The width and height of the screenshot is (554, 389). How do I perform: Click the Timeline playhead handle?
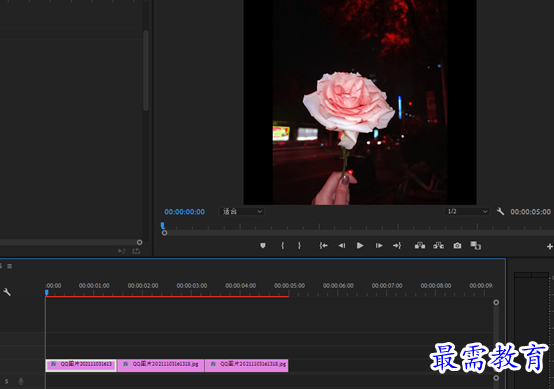[47, 293]
